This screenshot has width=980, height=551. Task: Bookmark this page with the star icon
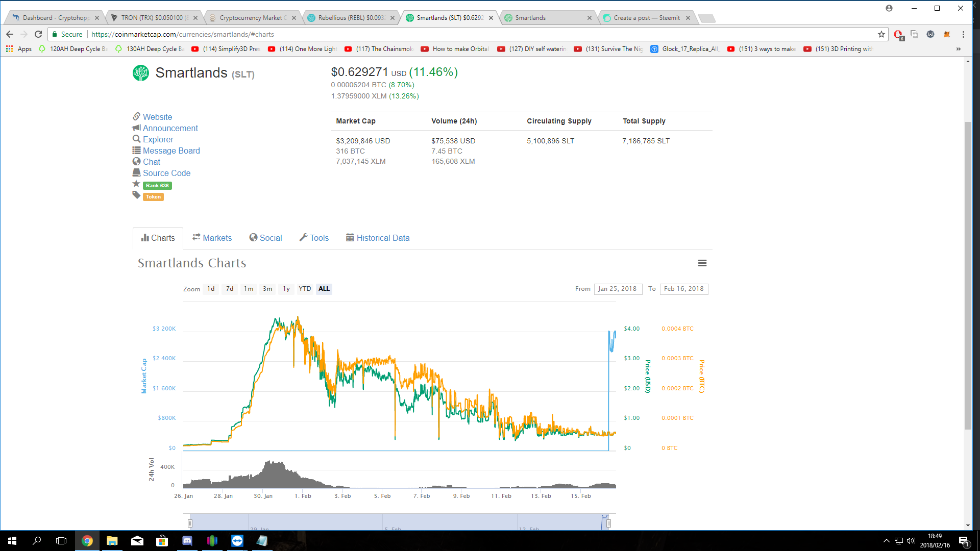[881, 34]
